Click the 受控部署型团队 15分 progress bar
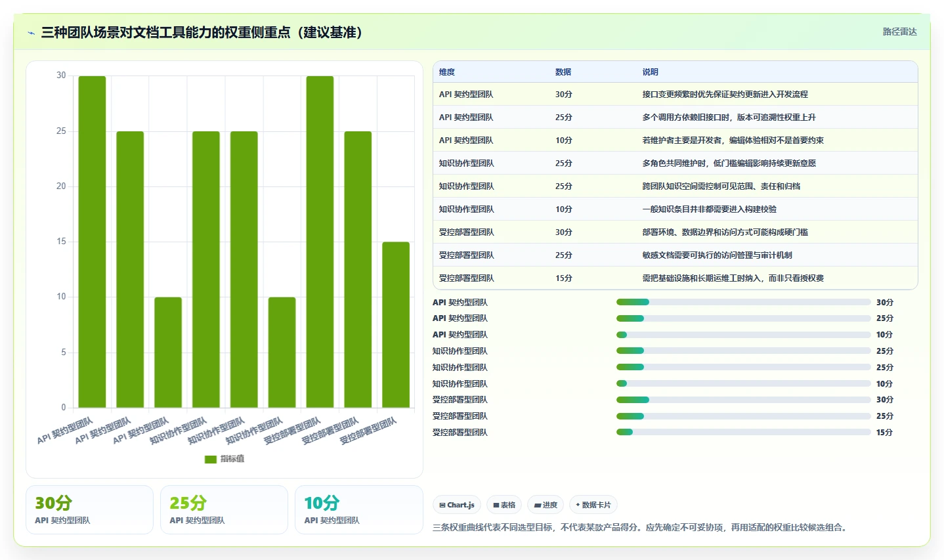The width and height of the screenshot is (944, 560). pos(743,432)
